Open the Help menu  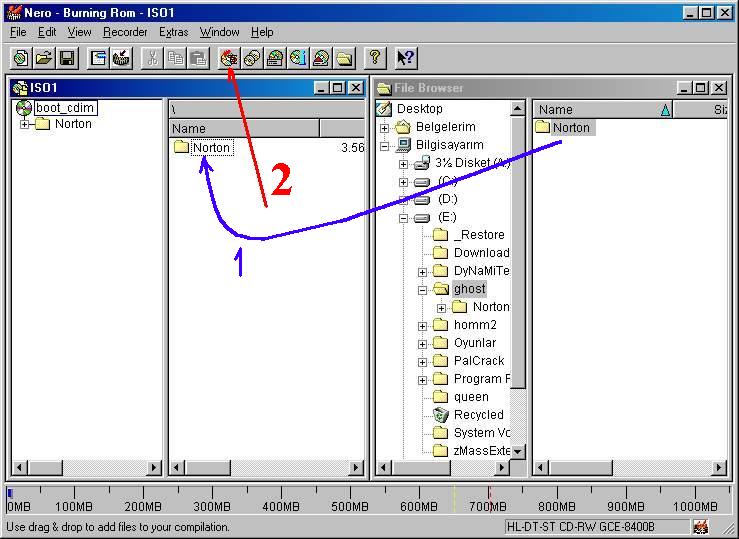pyautogui.click(x=262, y=32)
